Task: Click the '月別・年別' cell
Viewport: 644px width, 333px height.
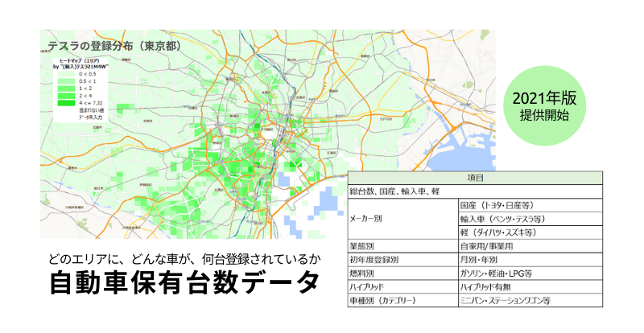Action: click(530, 260)
